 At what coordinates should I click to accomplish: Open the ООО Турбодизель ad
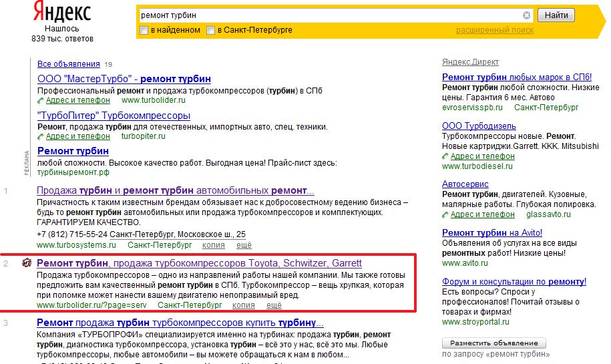(x=479, y=126)
